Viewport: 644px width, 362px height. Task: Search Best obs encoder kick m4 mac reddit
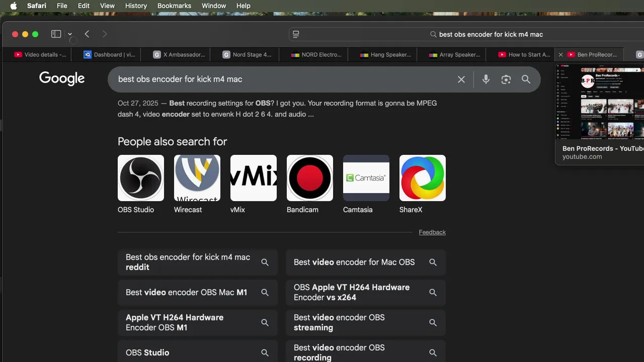[198, 262]
